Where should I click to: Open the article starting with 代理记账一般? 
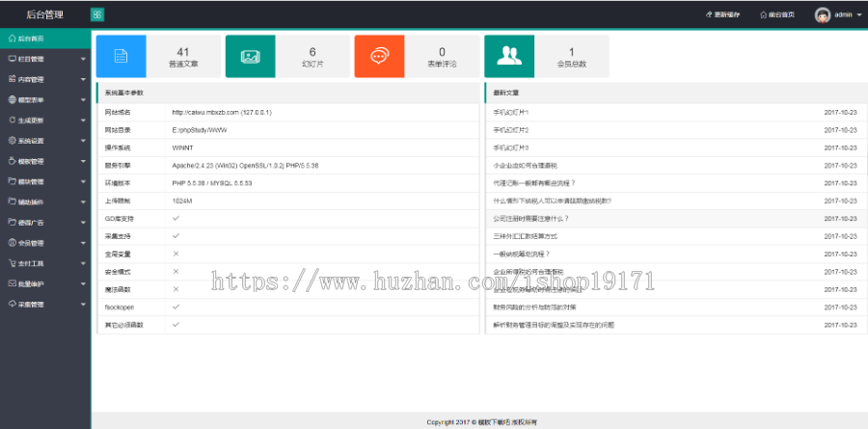534,183
